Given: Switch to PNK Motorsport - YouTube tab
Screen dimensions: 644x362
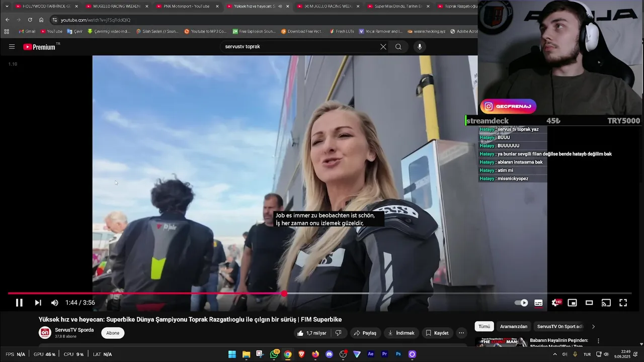Looking at the screenshot, I should pyautogui.click(x=186, y=6).
